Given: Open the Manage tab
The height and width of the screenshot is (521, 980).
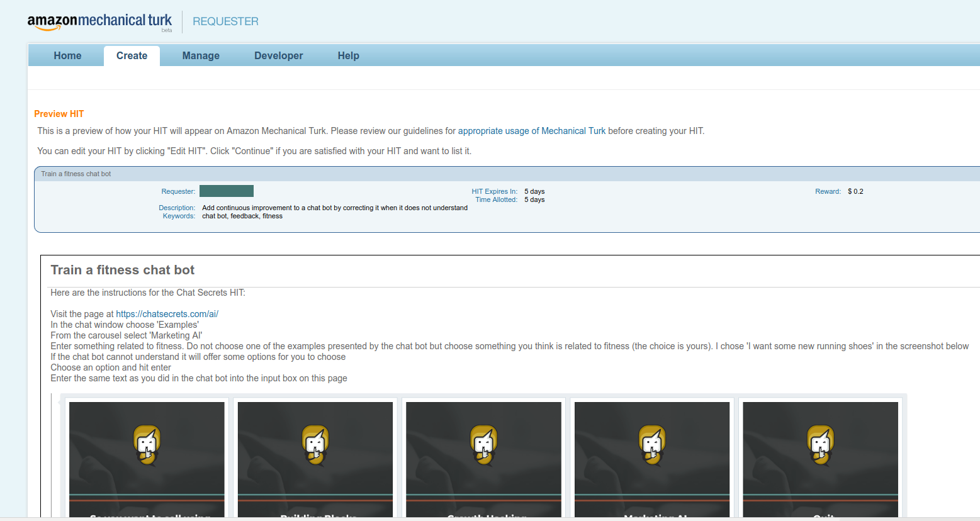Looking at the screenshot, I should coord(201,55).
